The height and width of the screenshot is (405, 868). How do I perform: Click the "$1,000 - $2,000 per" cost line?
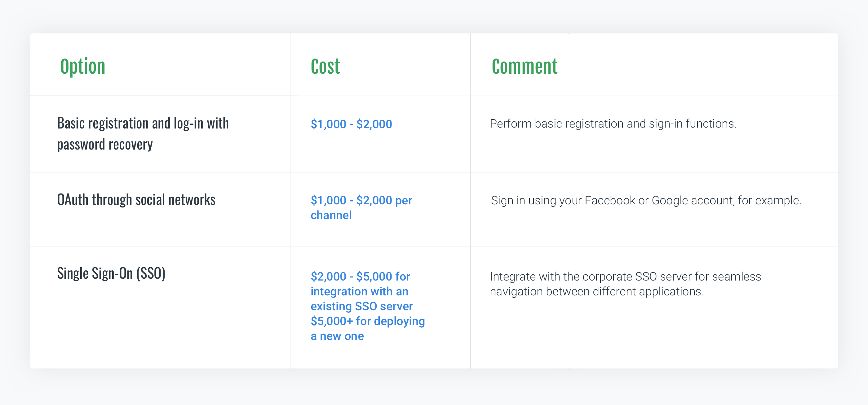361,200
